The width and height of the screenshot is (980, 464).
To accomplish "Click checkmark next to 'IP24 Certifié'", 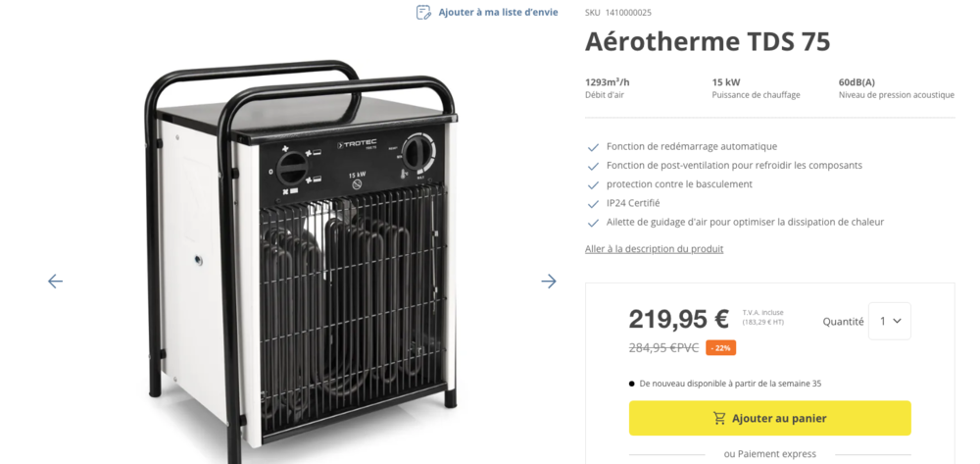I will 593,204.
